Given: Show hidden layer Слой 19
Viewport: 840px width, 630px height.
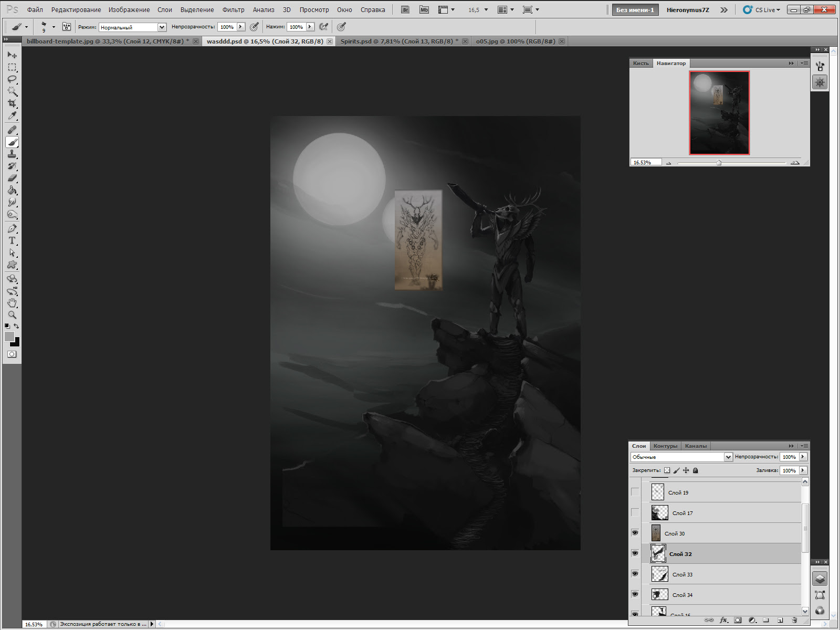Looking at the screenshot, I should click(x=635, y=492).
